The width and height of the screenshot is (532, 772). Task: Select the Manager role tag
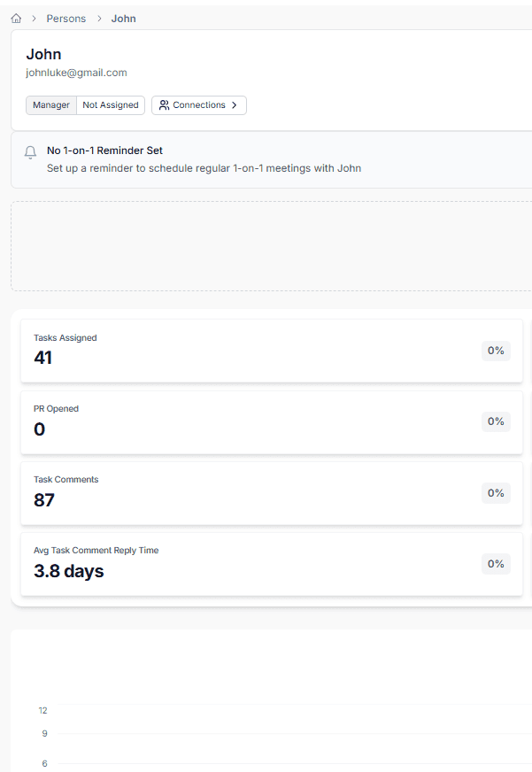tap(50, 104)
